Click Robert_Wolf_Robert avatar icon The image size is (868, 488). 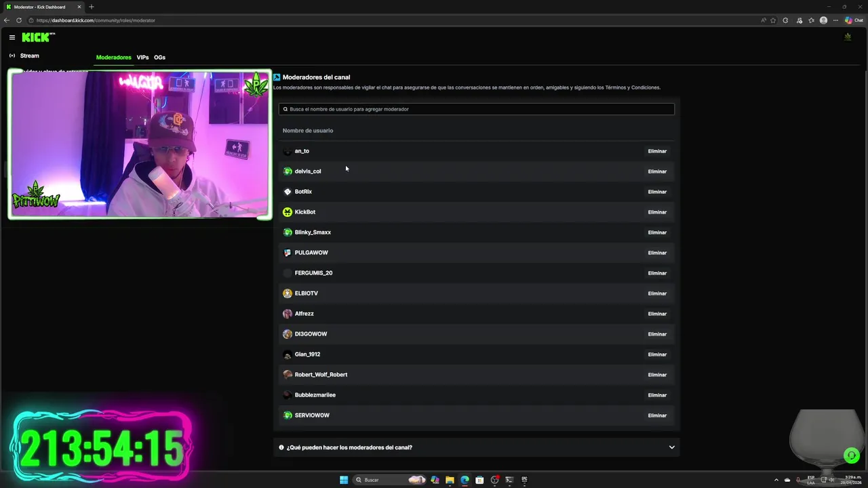coord(288,375)
